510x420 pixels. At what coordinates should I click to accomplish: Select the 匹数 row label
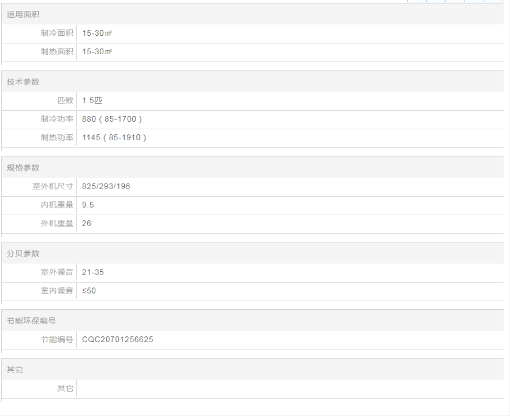coord(65,100)
